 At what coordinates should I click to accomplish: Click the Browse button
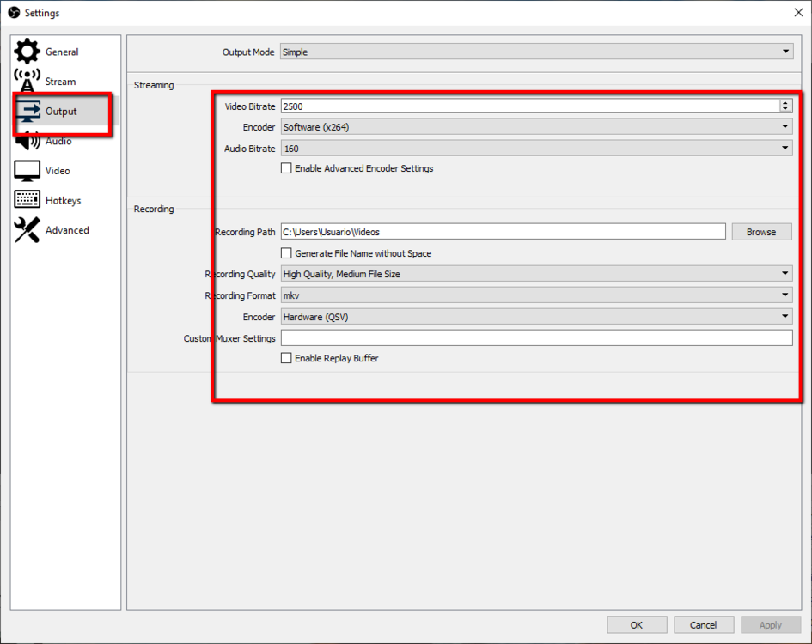pos(761,232)
